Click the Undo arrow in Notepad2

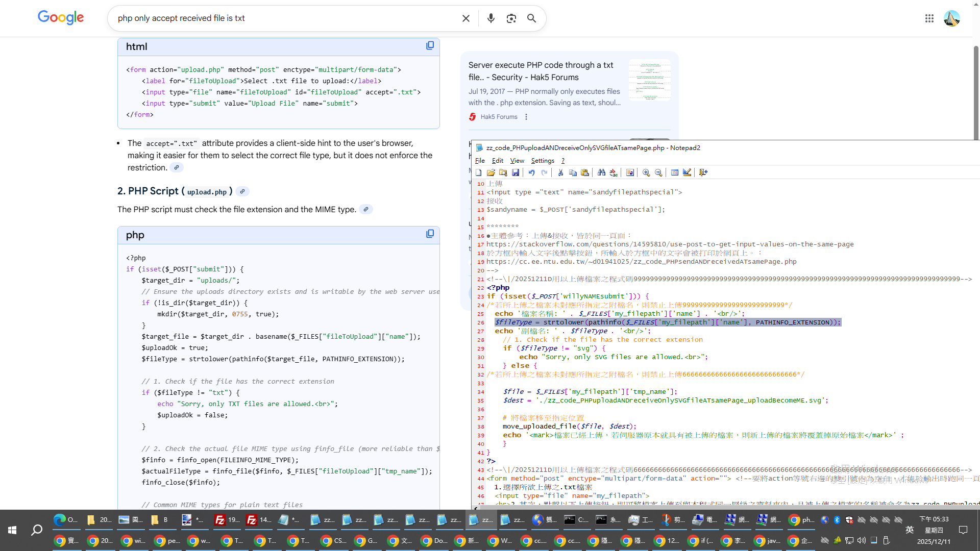coord(531,172)
